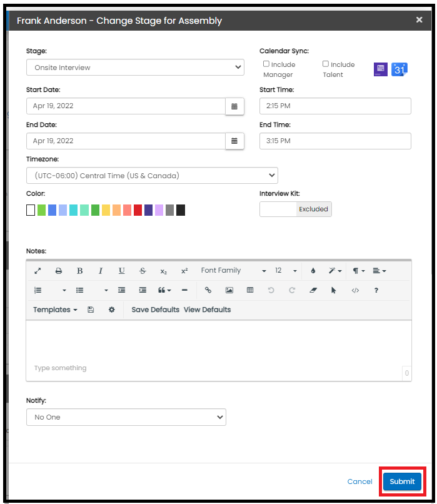Open template settings gear icon
437x504 pixels.
tap(111, 310)
